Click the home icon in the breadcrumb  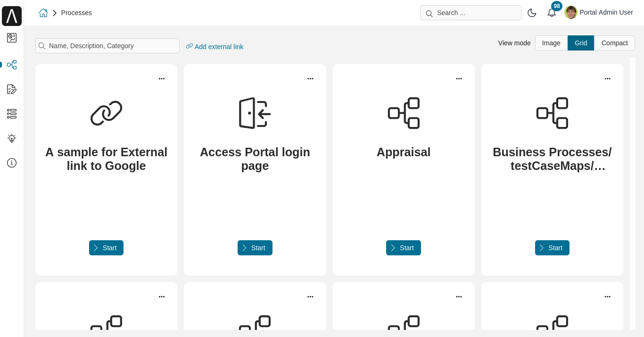coord(43,13)
